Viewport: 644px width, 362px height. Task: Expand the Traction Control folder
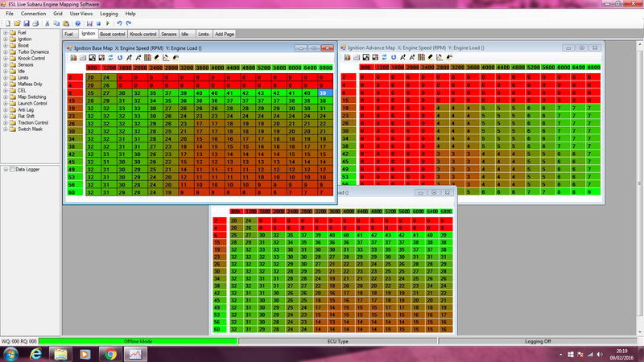click(x=6, y=123)
